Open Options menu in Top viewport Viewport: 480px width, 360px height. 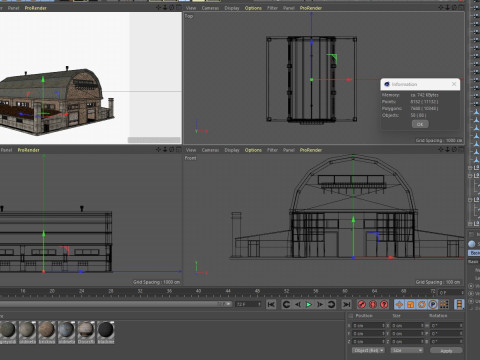[x=253, y=8]
